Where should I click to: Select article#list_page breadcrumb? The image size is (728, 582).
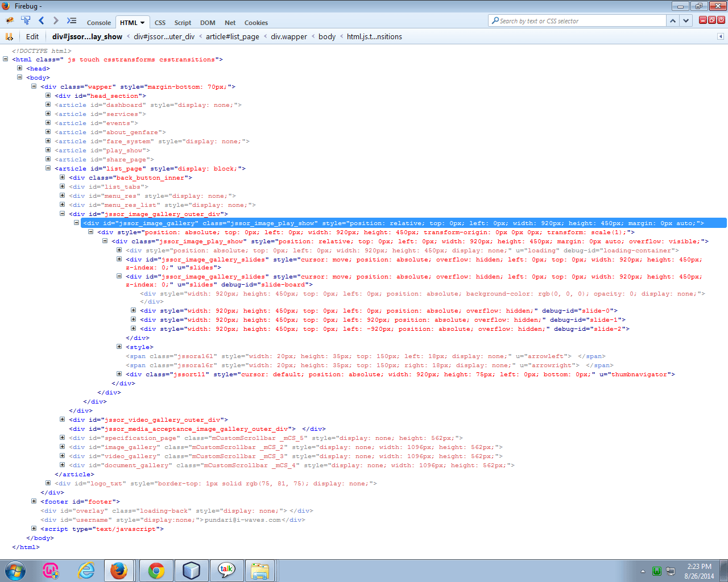pyautogui.click(x=233, y=36)
